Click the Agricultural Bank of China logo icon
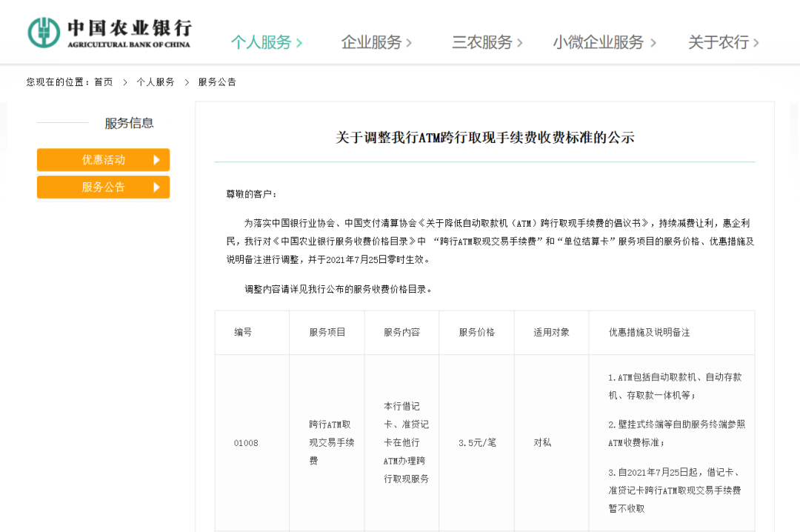Screen dimensions: 800x532 [44, 31]
